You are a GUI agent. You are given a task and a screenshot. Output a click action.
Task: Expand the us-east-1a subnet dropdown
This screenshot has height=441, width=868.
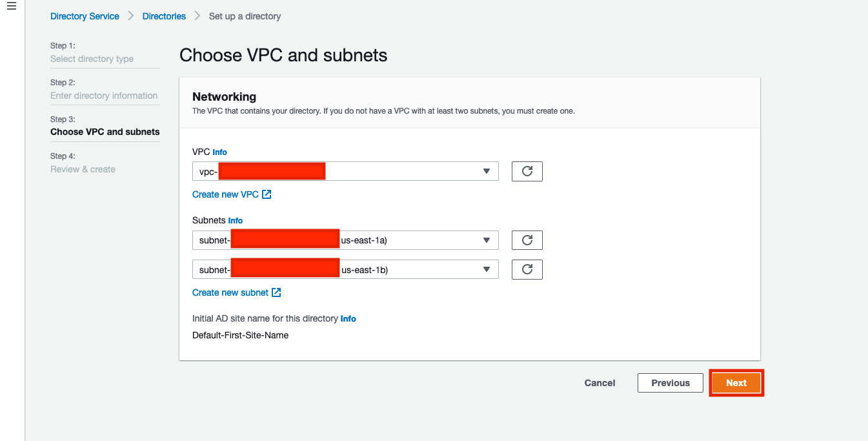coord(345,240)
